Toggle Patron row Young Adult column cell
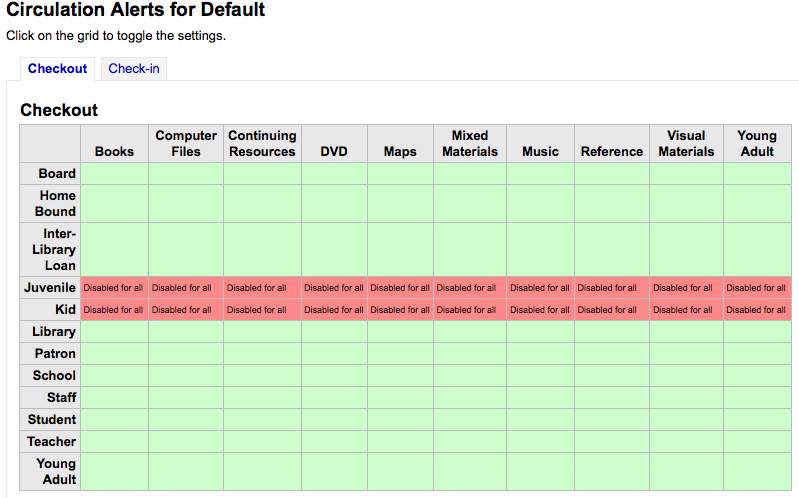 (x=756, y=354)
